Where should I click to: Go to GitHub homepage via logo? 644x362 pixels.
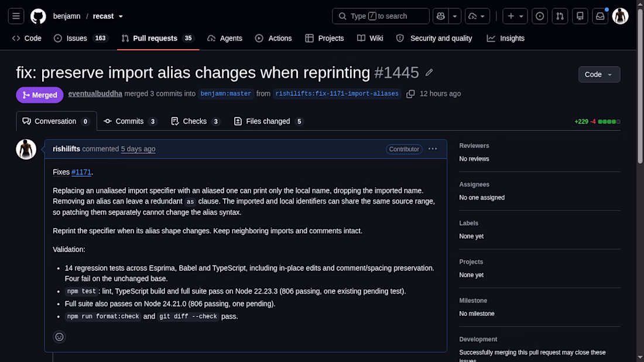38,16
